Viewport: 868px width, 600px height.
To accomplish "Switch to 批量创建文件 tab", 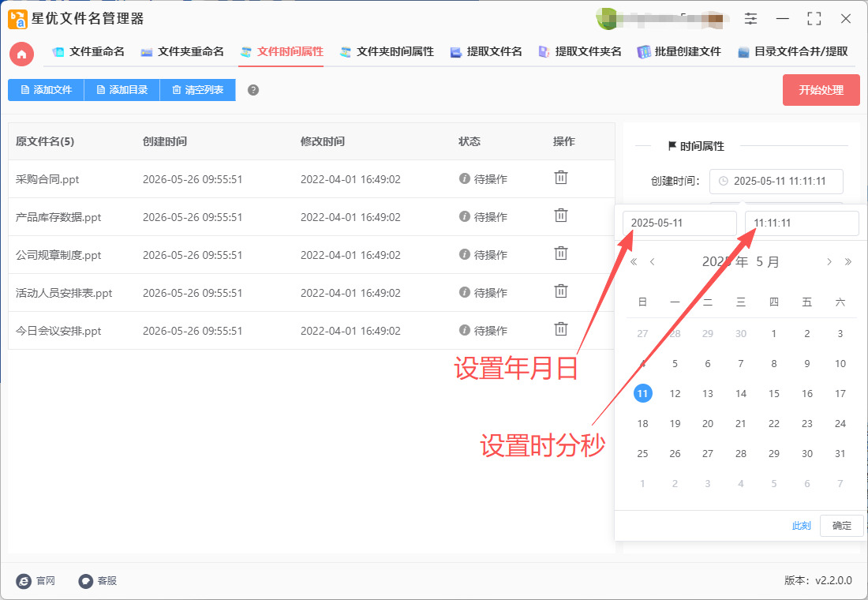I will 679,52.
